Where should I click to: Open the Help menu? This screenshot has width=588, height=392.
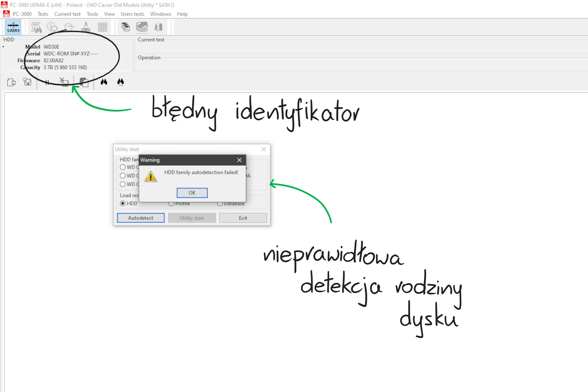click(182, 14)
